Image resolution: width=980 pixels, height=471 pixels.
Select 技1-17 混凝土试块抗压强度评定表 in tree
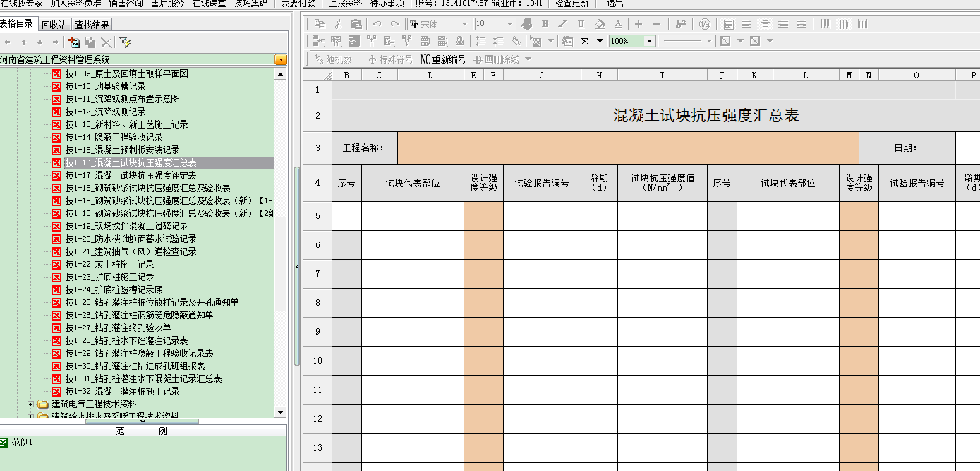pyautogui.click(x=131, y=175)
